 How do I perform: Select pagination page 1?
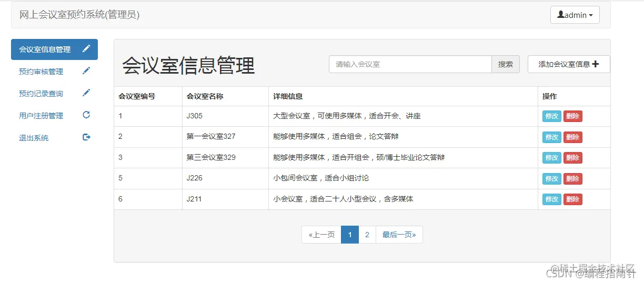pyautogui.click(x=350, y=235)
